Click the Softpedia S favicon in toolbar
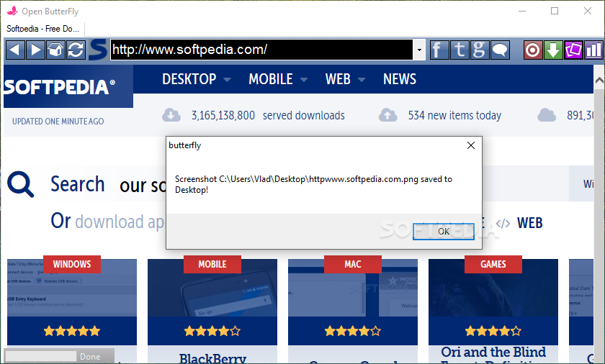 [98, 50]
